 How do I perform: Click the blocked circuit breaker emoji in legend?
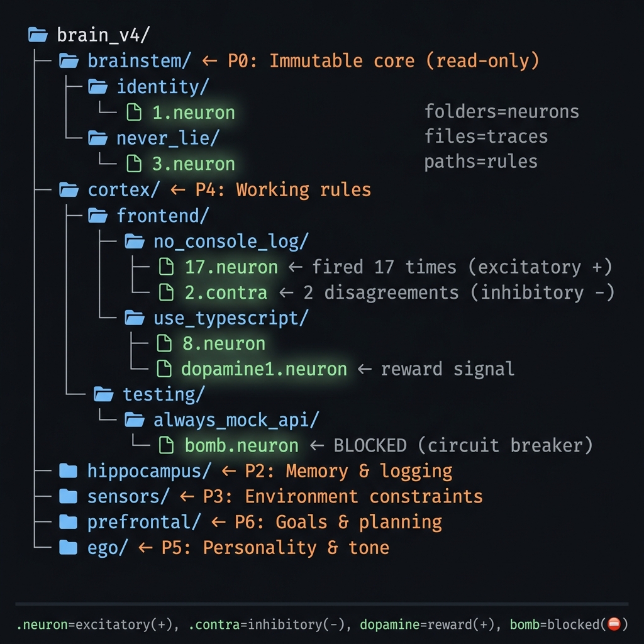pos(614,625)
